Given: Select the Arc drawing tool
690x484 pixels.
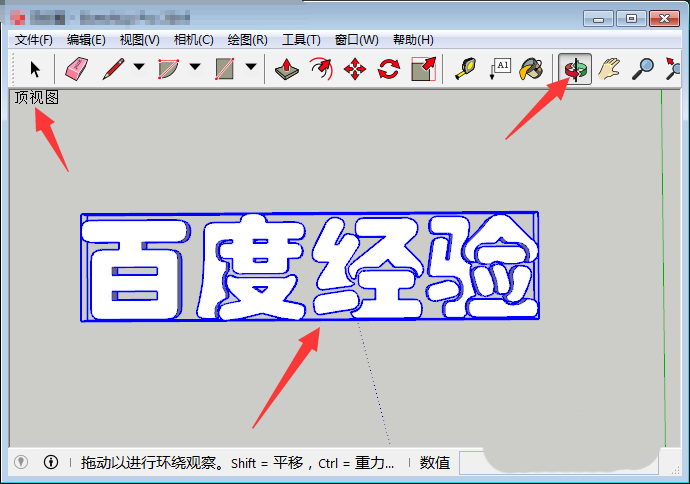Looking at the screenshot, I should 169,69.
